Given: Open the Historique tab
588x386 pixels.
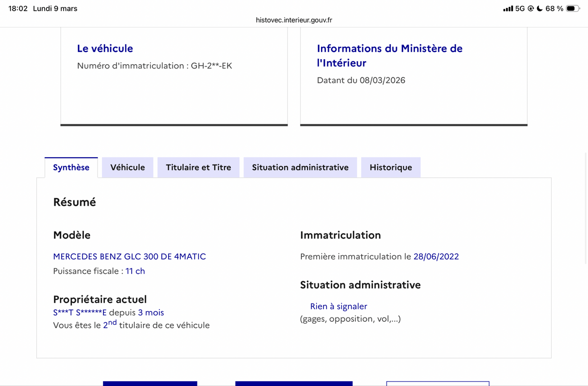Looking at the screenshot, I should click(391, 168).
